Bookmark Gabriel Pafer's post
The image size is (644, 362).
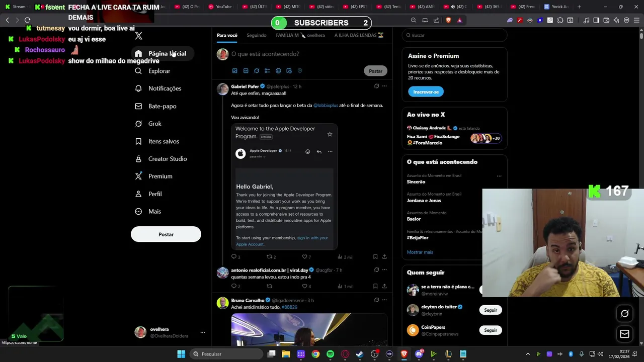[375, 257]
